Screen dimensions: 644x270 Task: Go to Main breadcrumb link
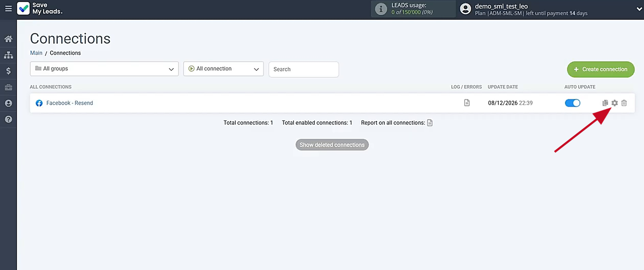tap(36, 53)
